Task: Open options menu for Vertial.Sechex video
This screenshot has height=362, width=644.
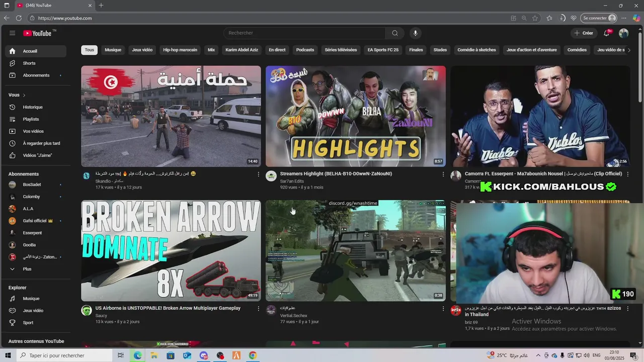Action: tap(443, 308)
